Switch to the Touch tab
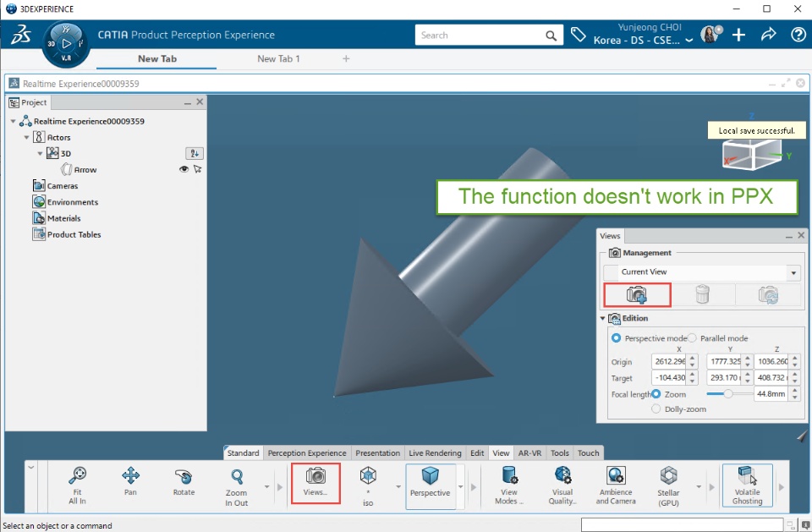812x532 pixels. point(589,452)
